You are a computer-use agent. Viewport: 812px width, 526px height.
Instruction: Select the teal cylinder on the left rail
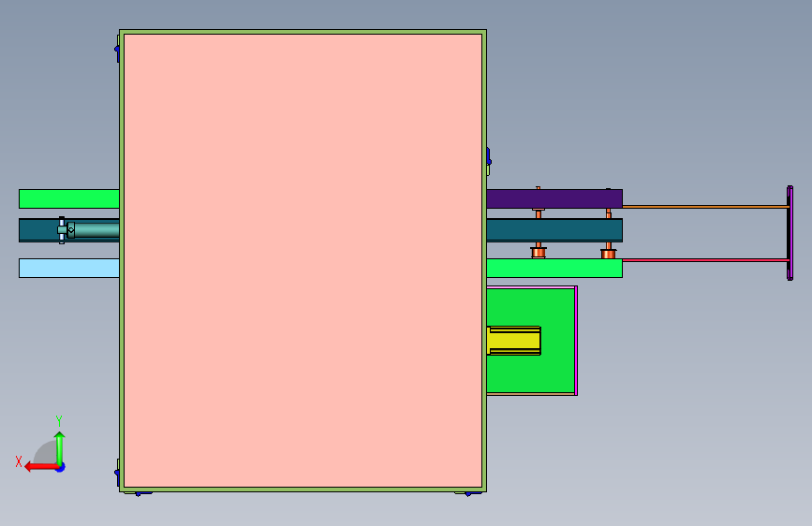(x=94, y=230)
